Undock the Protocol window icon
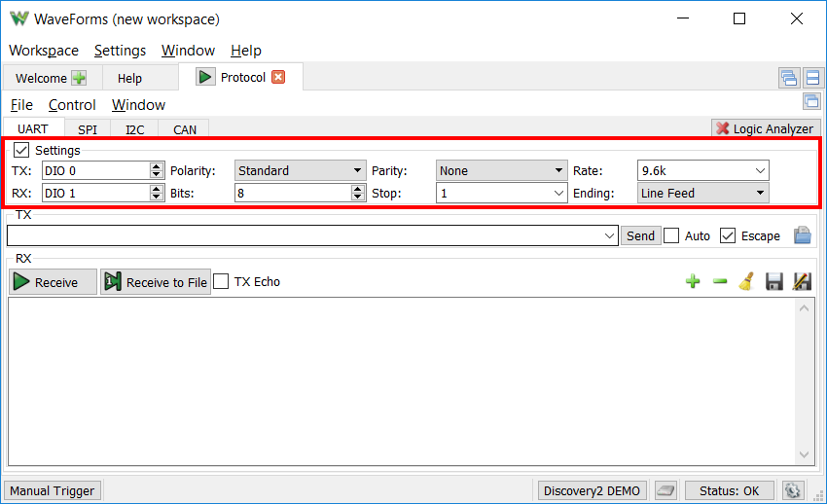Viewport: 827px width, 504px height. 811,101
